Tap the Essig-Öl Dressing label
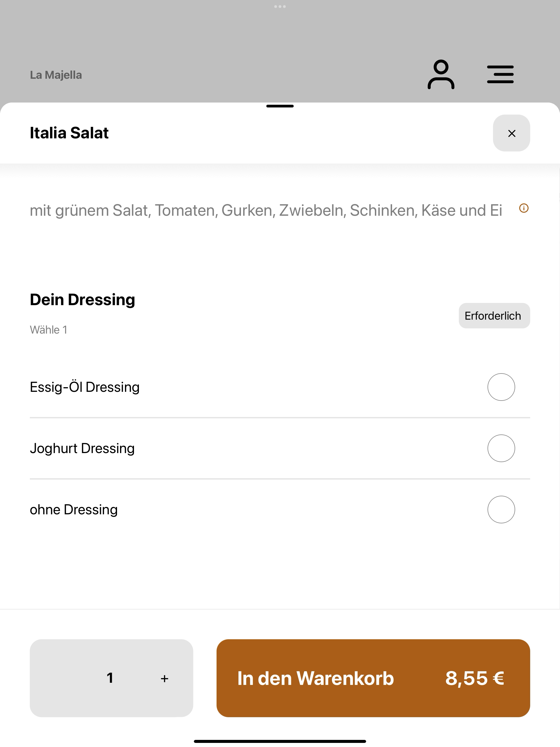This screenshot has width=560, height=747. click(x=84, y=387)
